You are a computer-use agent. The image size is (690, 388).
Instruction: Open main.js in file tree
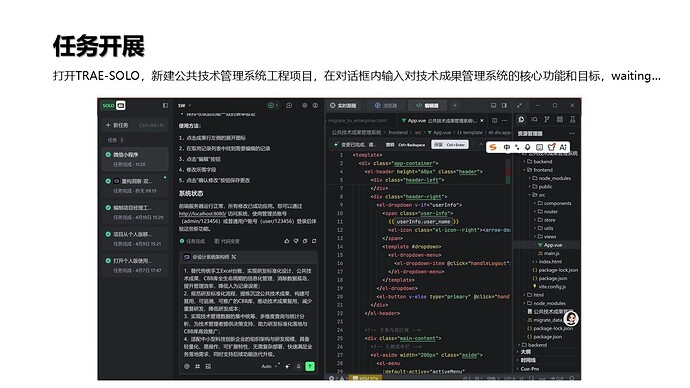(548, 253)
